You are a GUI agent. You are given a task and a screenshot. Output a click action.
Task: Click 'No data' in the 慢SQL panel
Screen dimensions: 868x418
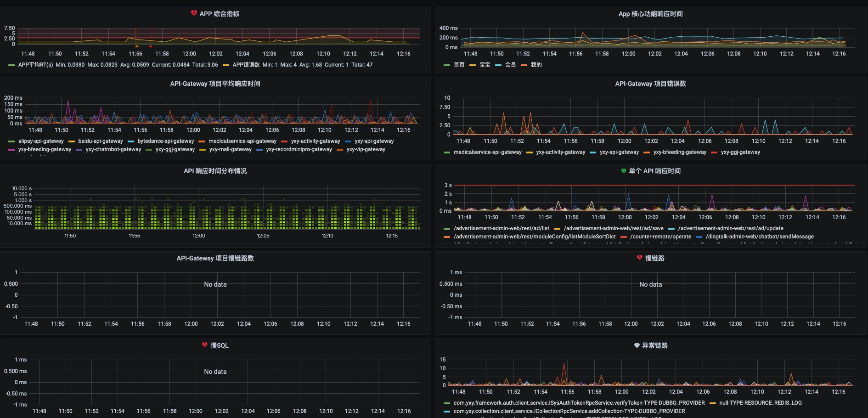coord(215,372)
